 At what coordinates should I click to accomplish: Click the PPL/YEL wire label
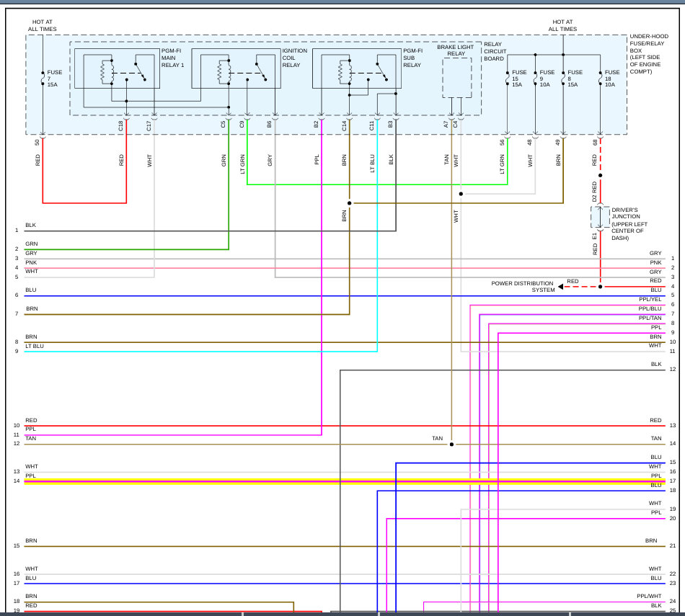650,300
